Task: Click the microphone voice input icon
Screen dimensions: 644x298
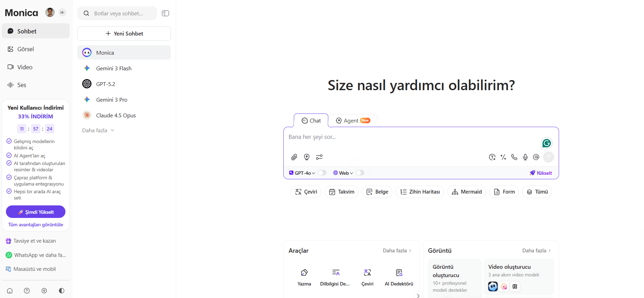Action: (525, 157)
